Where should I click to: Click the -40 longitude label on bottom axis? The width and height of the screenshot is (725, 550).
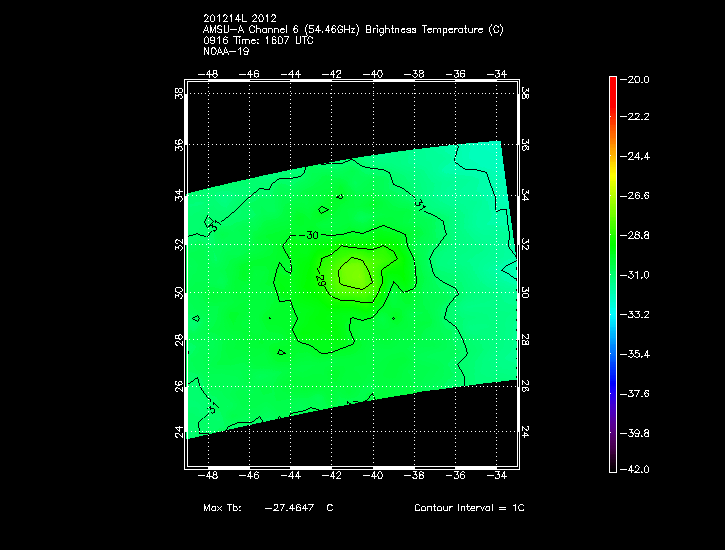pos(374,477)
